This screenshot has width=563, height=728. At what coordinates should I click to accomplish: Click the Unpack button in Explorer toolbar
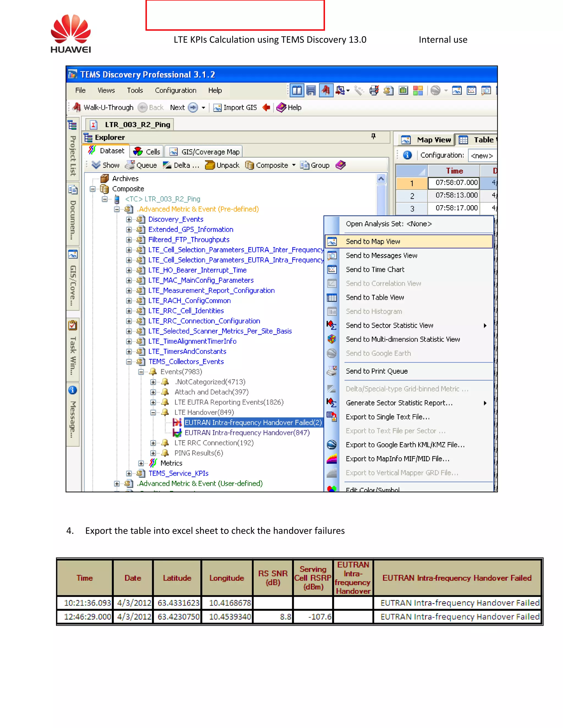click(x=222, y=165)
